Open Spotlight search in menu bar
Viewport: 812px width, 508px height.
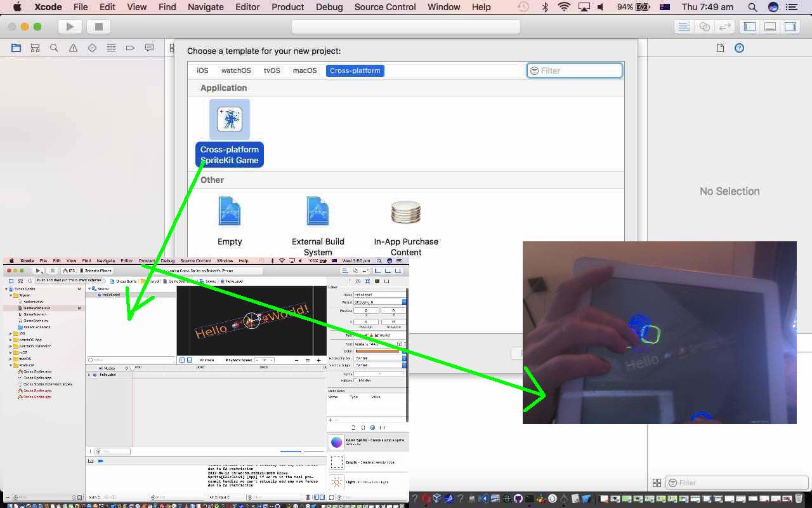click(752, 7)
